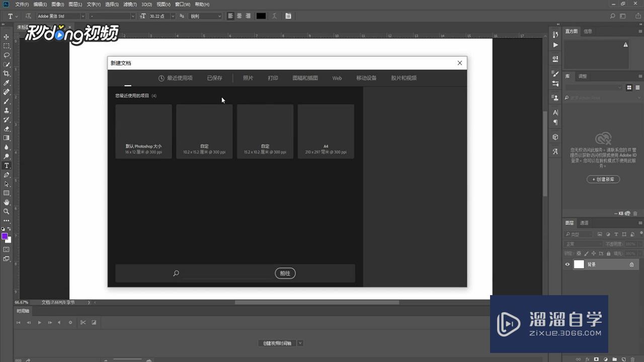Select the Path Selection tool
The height and width of the screenshot is (362, 644).
pos(7,184)
